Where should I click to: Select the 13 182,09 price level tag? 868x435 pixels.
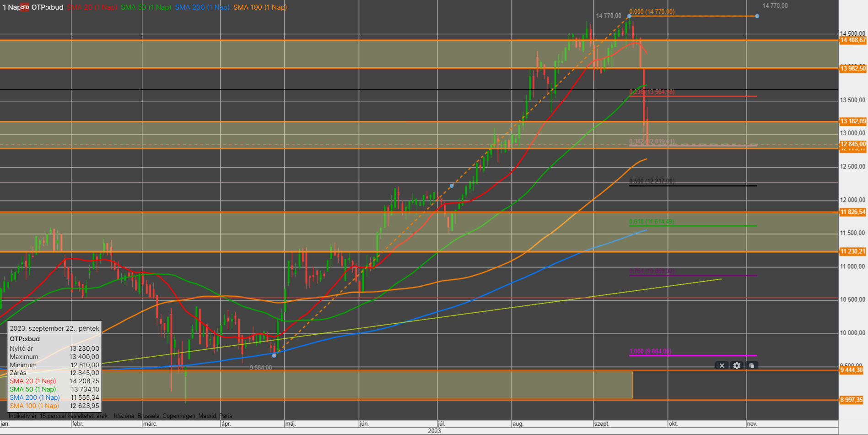852,121
